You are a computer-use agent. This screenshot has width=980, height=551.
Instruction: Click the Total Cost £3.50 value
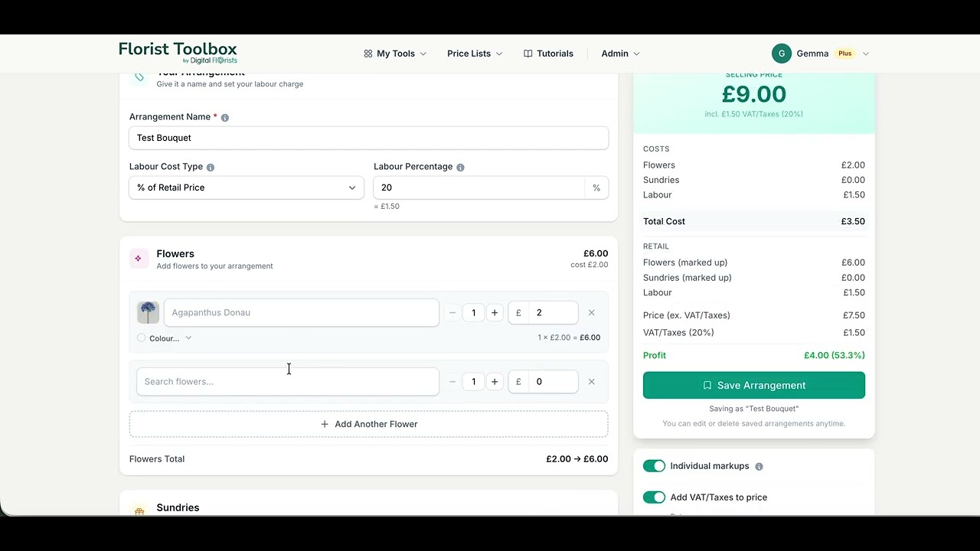coord(853,221)
